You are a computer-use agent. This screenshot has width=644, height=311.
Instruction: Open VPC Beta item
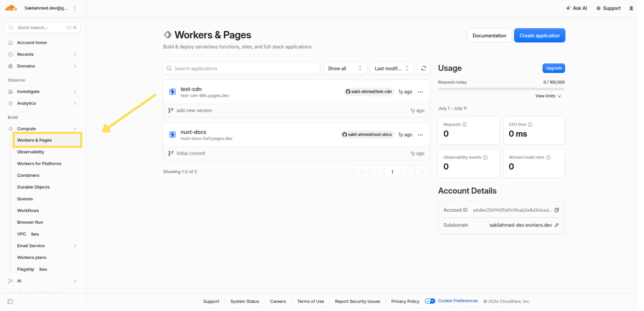pos(29,234)
